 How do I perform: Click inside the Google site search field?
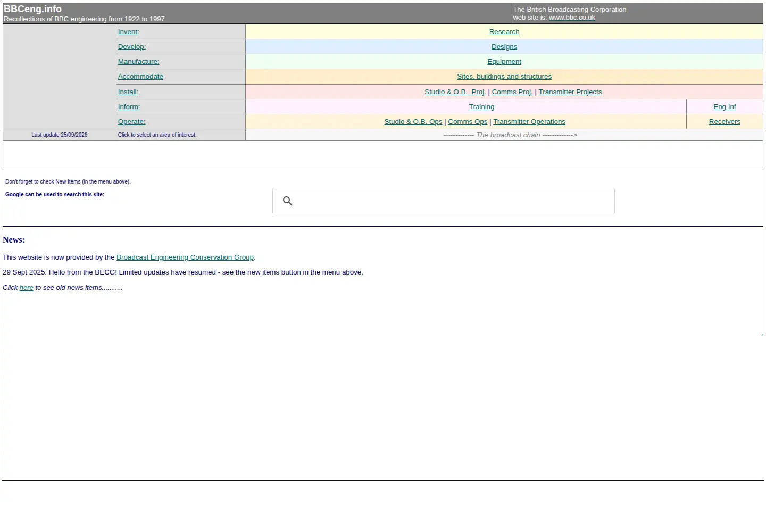click(x=444, y=201)
